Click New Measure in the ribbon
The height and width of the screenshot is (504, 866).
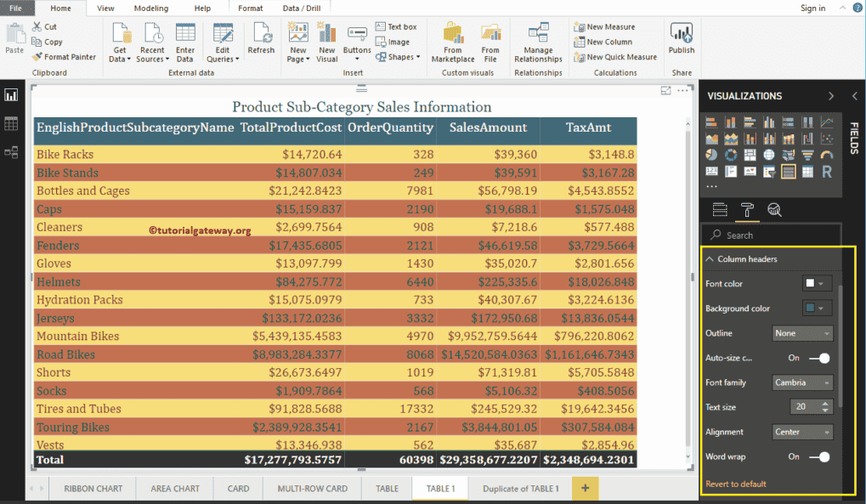tap(610, 28)
